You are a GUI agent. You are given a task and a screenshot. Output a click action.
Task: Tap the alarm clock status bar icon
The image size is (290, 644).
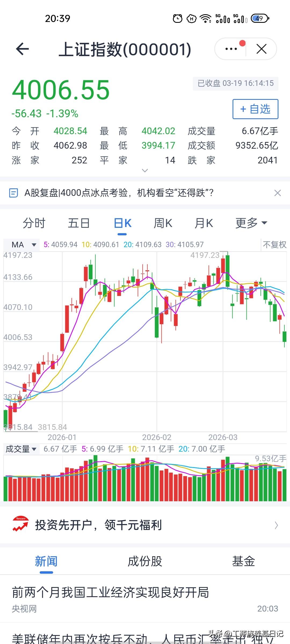click(177, 18)
